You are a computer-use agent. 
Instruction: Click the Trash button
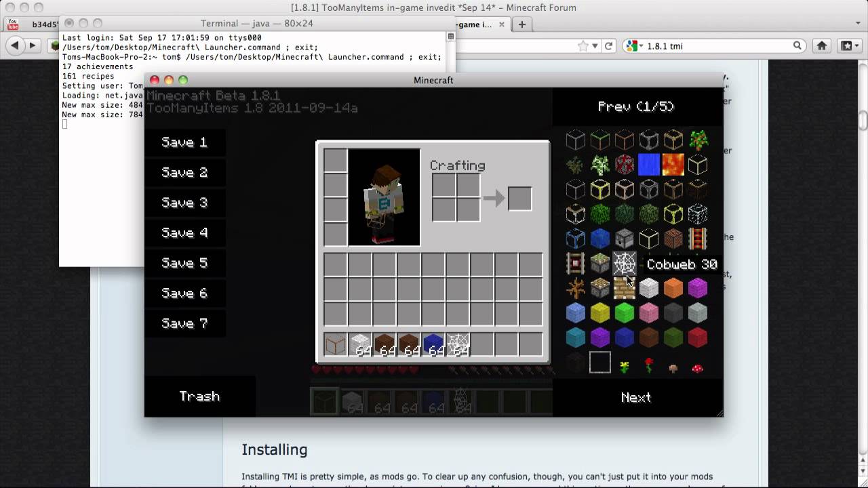pyautogui.click(x=199, y=396)
